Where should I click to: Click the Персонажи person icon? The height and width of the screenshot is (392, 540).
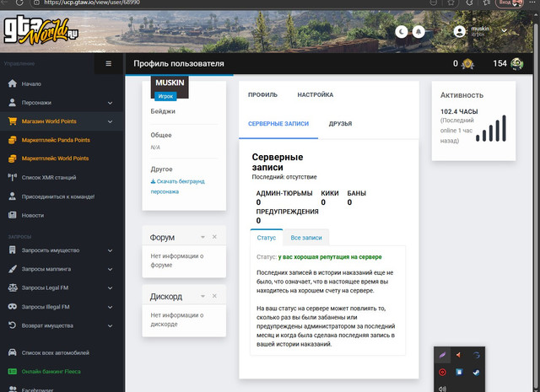(13, 103)
